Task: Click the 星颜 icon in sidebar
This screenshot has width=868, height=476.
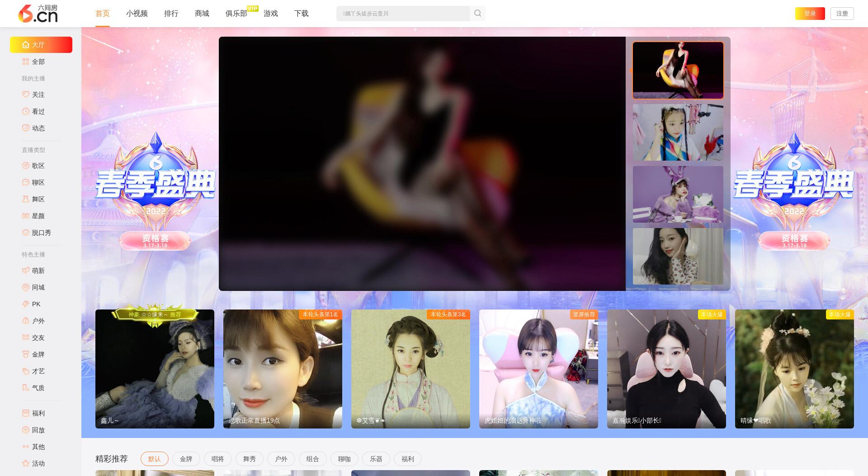Action: click(26, 216)
